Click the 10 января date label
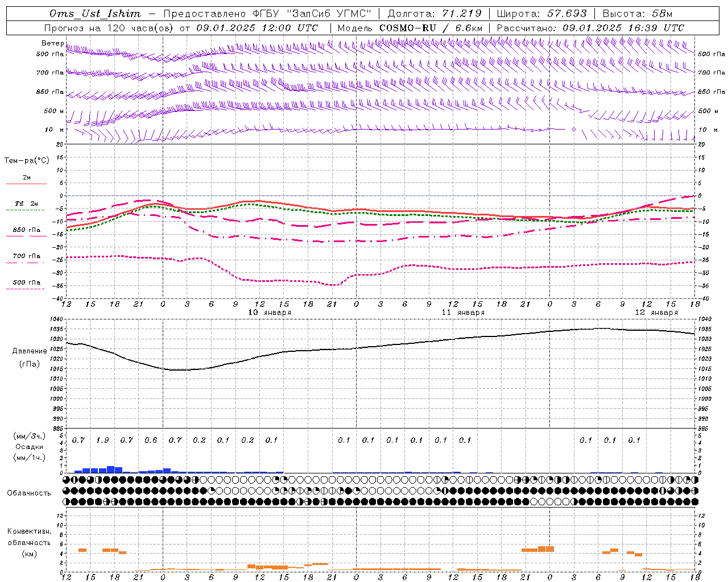 pyautogui.click(x=270, y=313)
